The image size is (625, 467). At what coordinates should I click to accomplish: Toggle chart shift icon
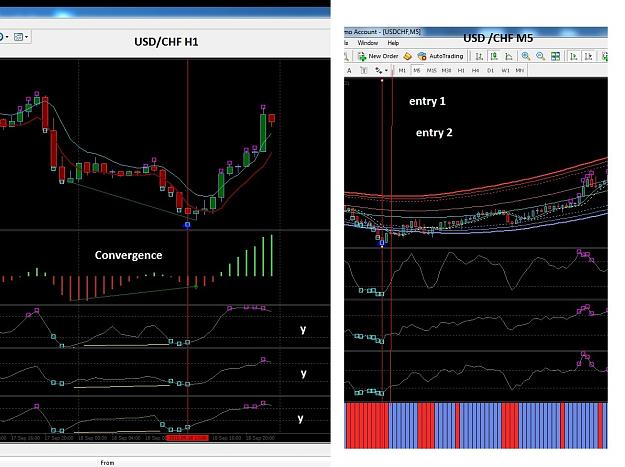[589, 56]
